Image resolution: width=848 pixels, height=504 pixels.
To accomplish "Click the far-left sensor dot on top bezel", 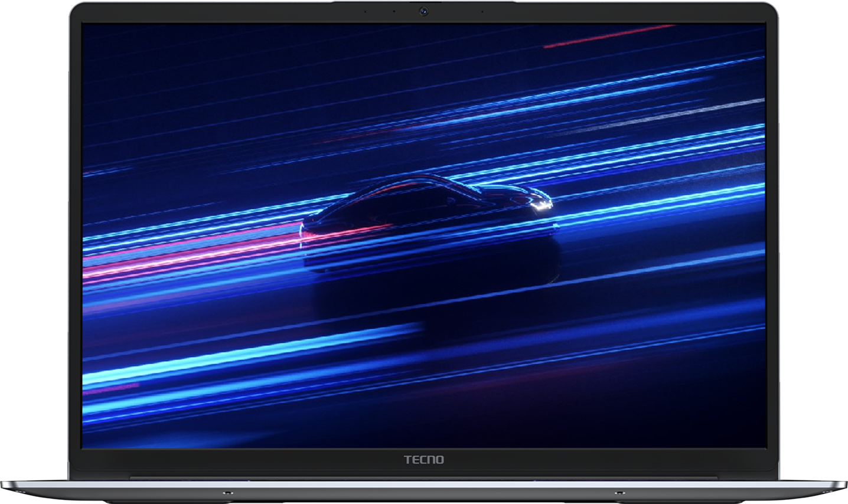I will coord(364,11).
